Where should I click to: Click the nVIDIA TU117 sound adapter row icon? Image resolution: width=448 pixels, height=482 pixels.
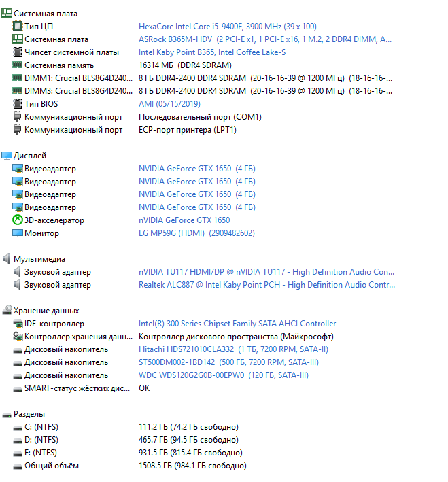[18, 271]
